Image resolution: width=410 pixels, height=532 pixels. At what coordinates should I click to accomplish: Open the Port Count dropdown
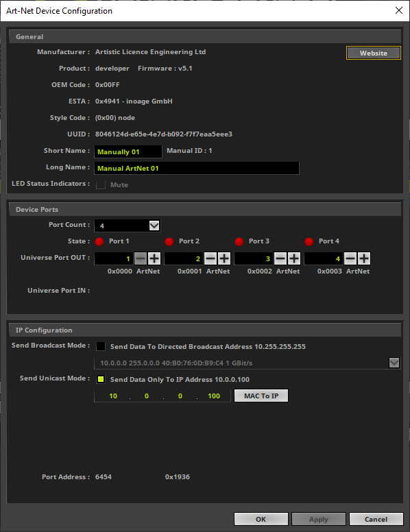point(128,226)
